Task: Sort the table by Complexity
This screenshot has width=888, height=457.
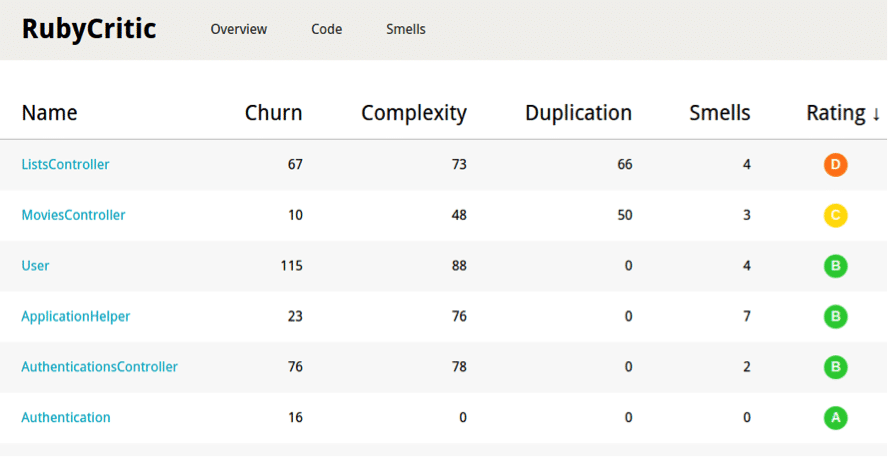Action: (x=413, y=113)
